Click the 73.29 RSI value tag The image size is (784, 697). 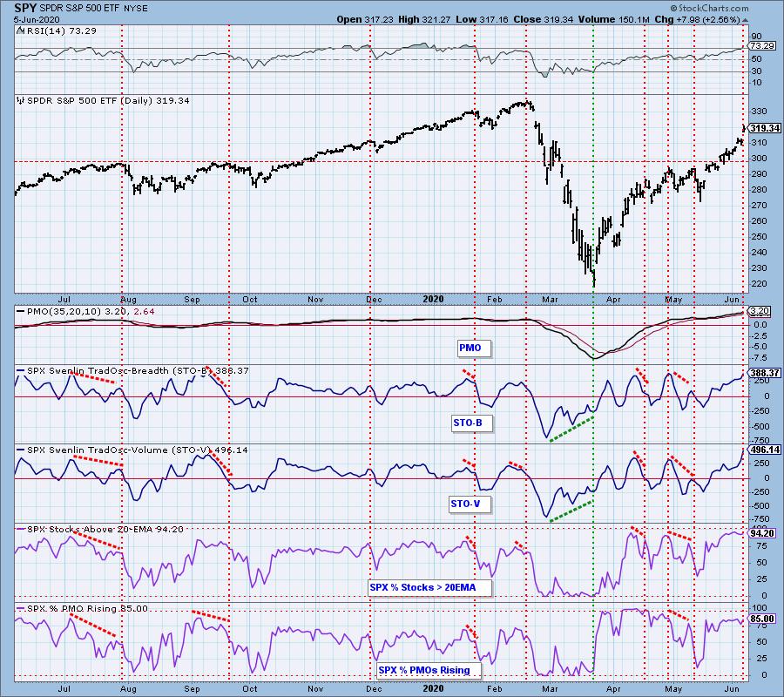762,46
